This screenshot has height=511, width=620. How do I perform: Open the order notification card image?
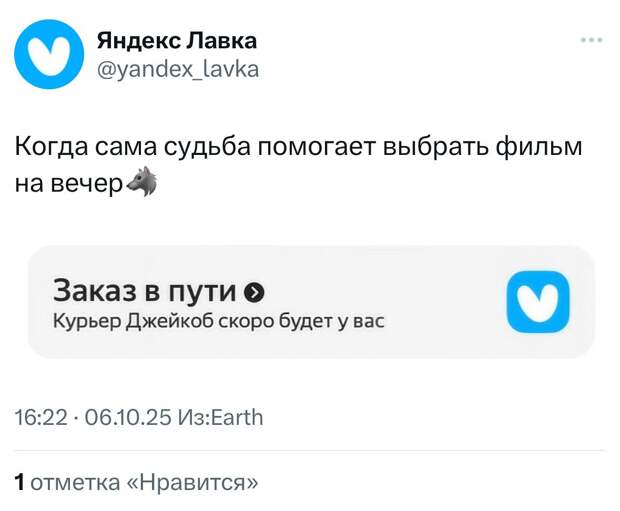coord(310,302)
